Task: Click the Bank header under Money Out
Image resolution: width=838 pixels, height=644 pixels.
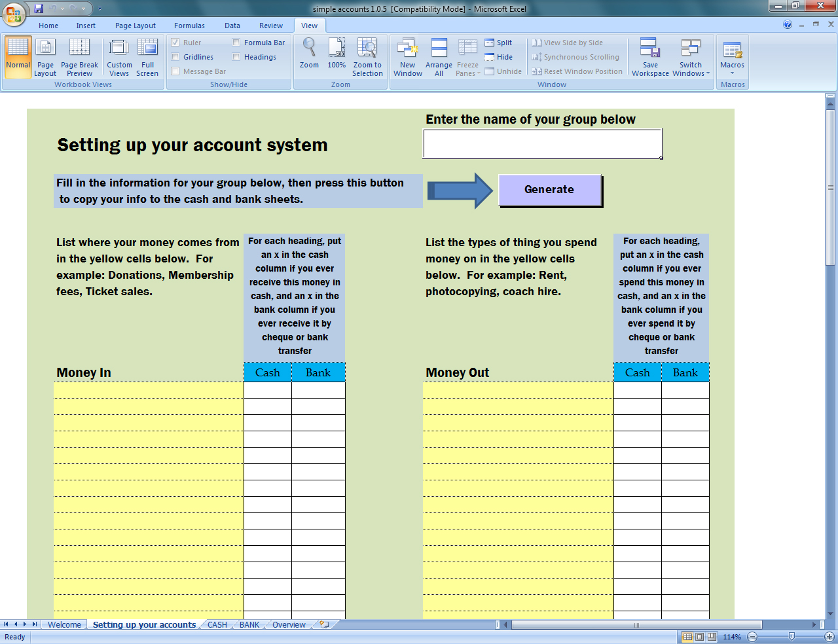Action: [x=685, y=372]
